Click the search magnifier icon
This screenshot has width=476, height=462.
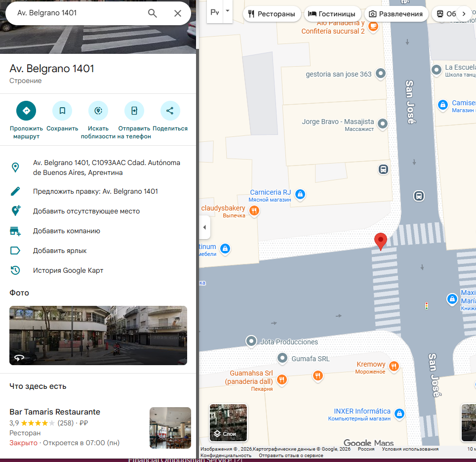click(153, 13)
